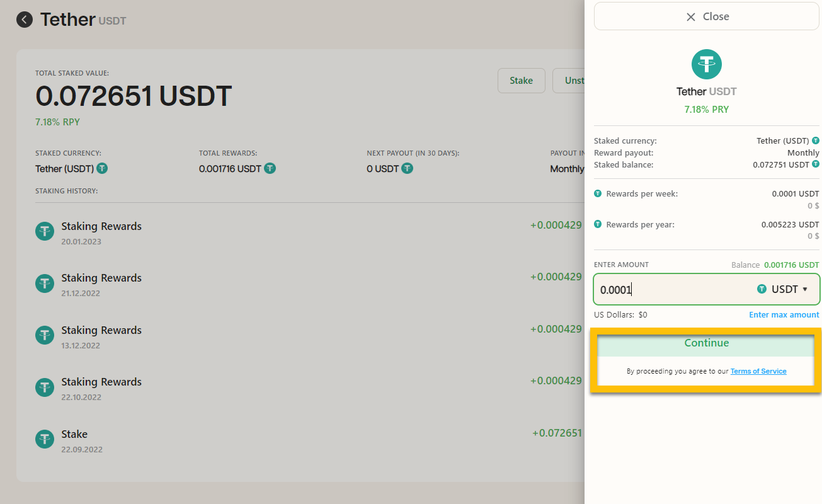Click Tether icon next to Staked currency Tether (USDT)
Viewport: 822px width, 504px height.
[102, 168]
